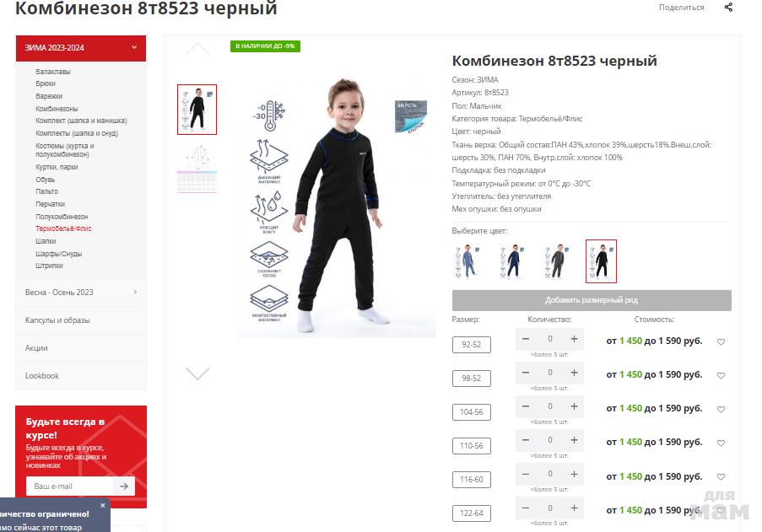Decrease quantity for size 110-56 with minus
The height and width of the screenshot is (532, 762).
click(x=526, y=440)
